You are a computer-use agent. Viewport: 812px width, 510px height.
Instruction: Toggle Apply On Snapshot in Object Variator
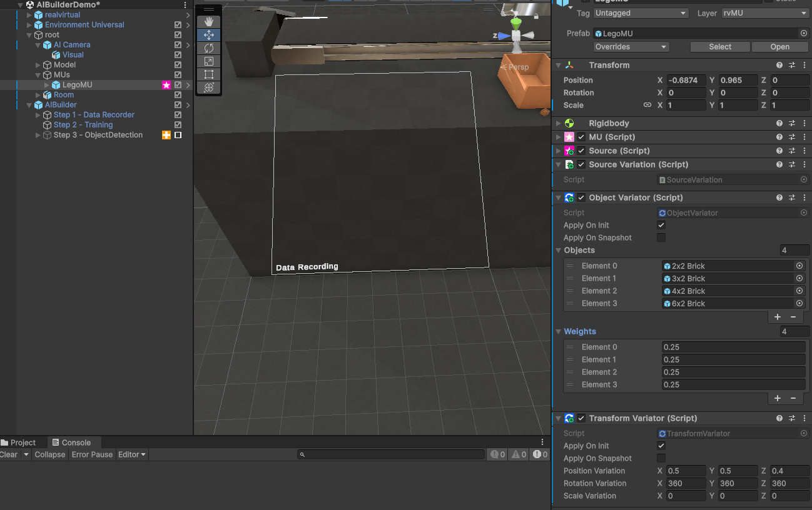(x=661, y=237)
